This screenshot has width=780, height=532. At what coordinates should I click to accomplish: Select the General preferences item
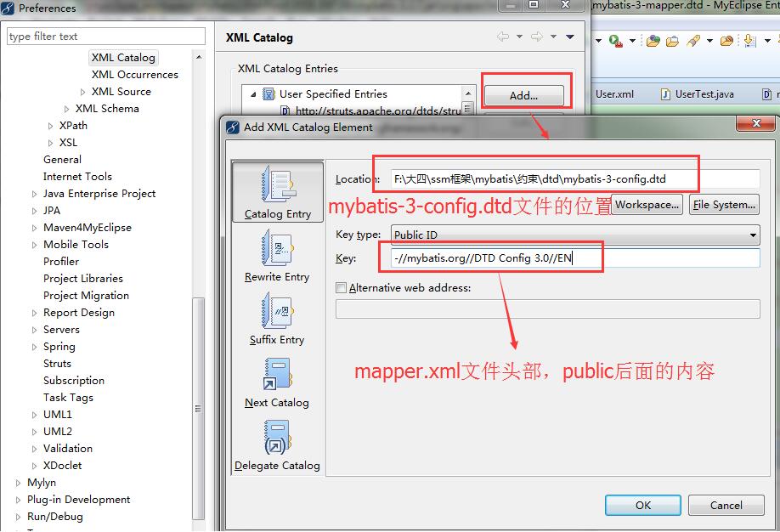62,160
